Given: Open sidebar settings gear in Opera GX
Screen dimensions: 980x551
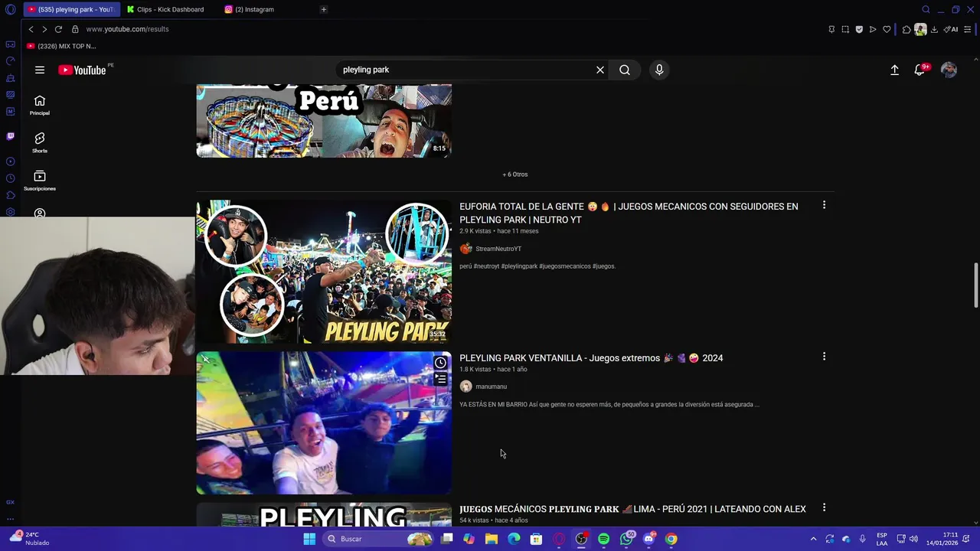Looking at the screenshot, I should pos(10,212).
